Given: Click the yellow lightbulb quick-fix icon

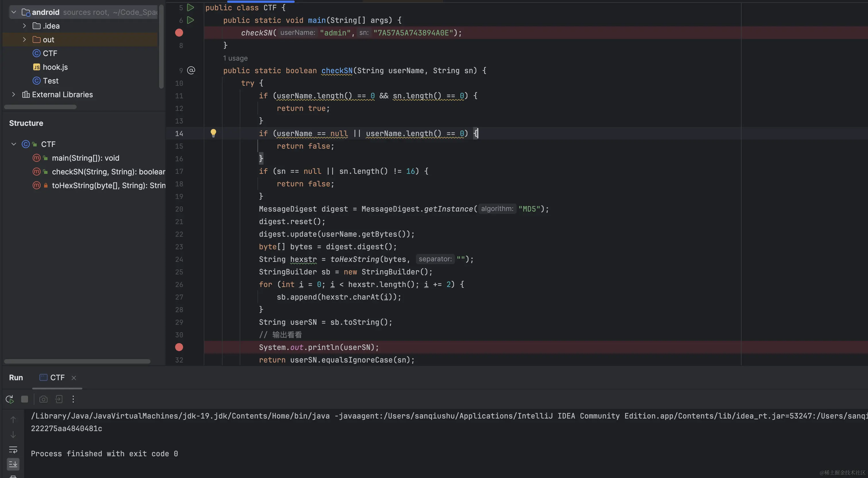Looking at the screenshot, I should (x=213, y=133).
